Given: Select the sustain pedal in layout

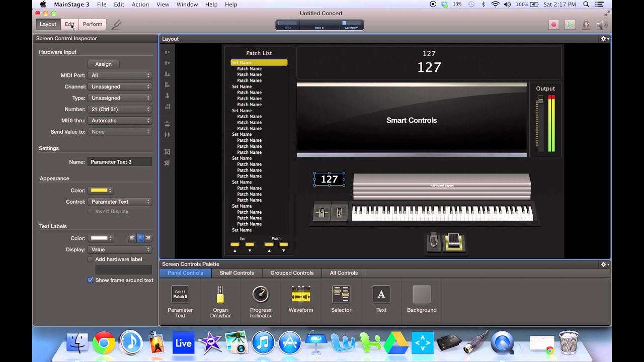Looking at the screenshot, I should click(x=433, y=242).
